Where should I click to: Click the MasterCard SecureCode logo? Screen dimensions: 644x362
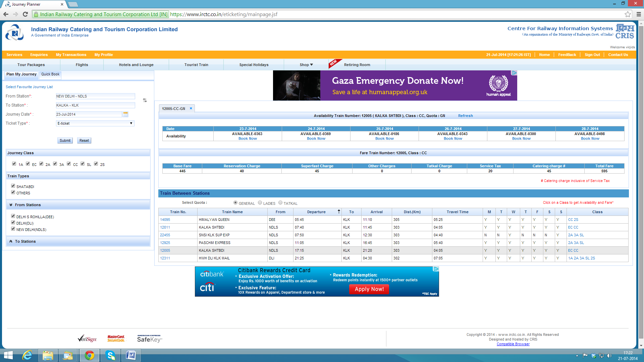(x=116, y=339)
